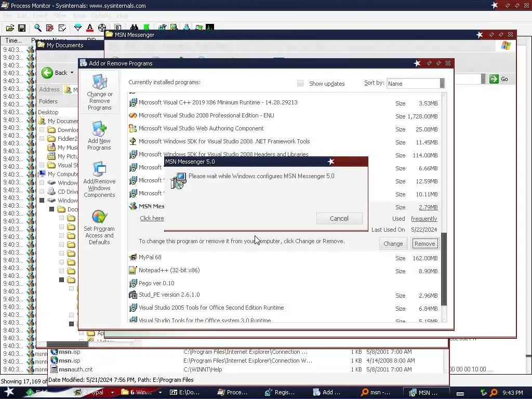This screenshot has height=399, width=532.
Task: Expand the Downloads folder node in tree
Action: pos(42,129)
